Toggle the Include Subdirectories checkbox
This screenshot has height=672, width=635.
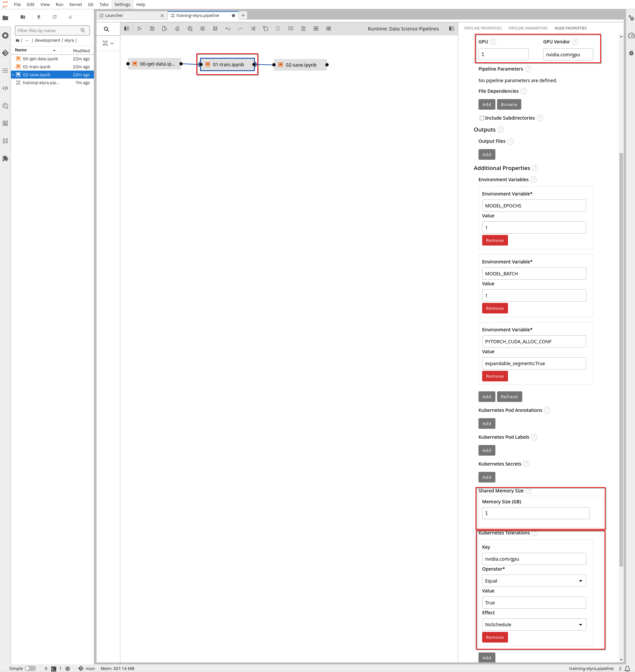coord(482,118)
